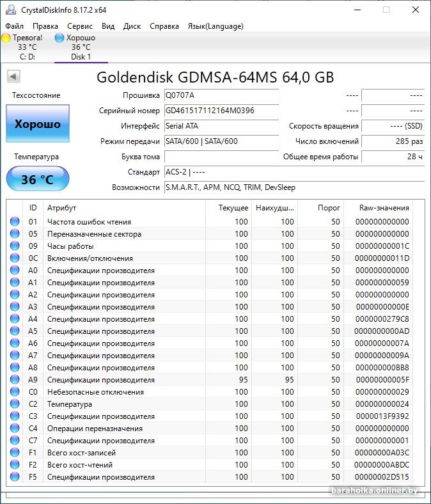Click the status icon for attribute 0C

pos(15,258)
